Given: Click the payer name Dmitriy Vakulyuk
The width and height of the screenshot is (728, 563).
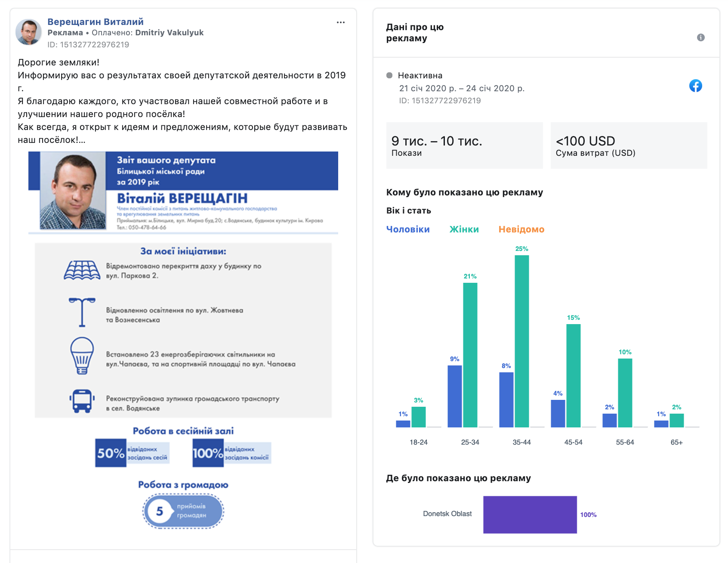Looking at the screenshot, I should (169, 33).
